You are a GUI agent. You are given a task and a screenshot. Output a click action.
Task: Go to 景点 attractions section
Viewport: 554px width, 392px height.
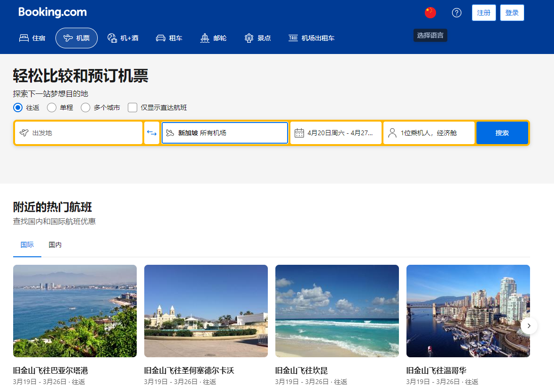click(257, 38)
